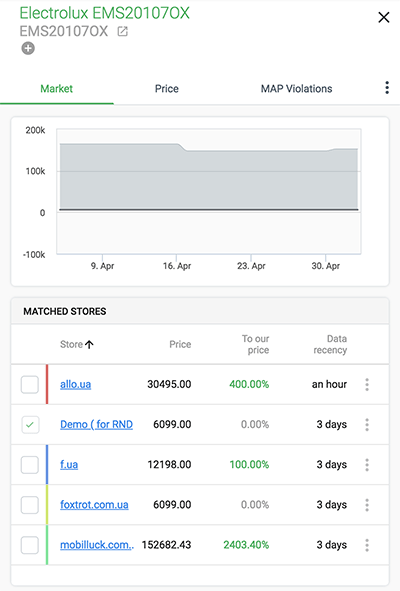The width and height of the screenshot is (400, 591).
Task: Sort by Data recency column
Action: (x=330, y=344)
